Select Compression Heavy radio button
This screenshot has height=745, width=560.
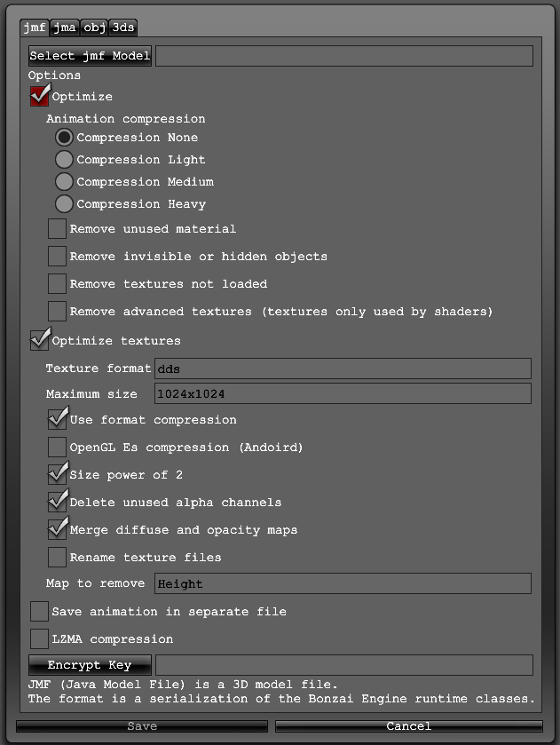pyautogui.click(x=64, y=204)
